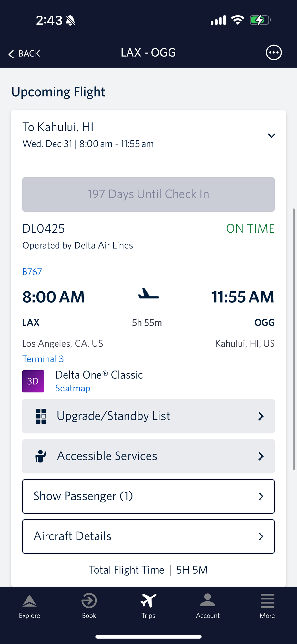The image size is (297, 644).
Task: Expand the Aircraft Details row
Action: point(148,536)
